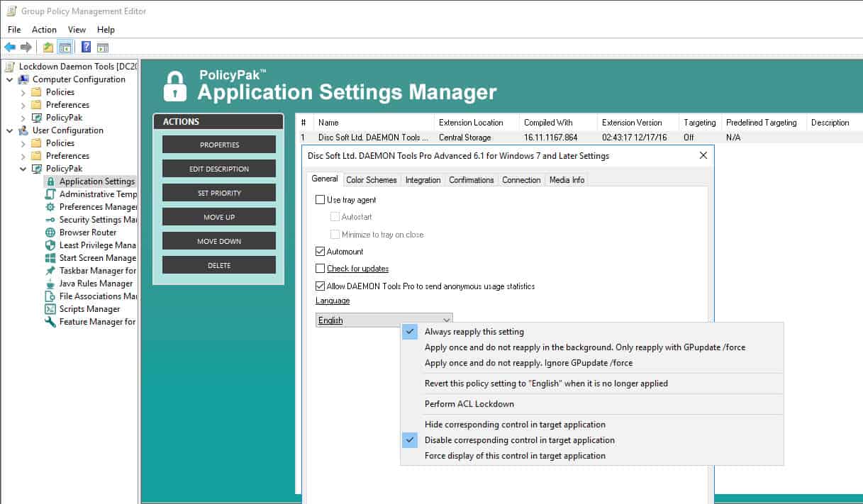This screenshot has height=504, width=863.
Task: Click the Computer Configuration computer icon
Action: 23,79
